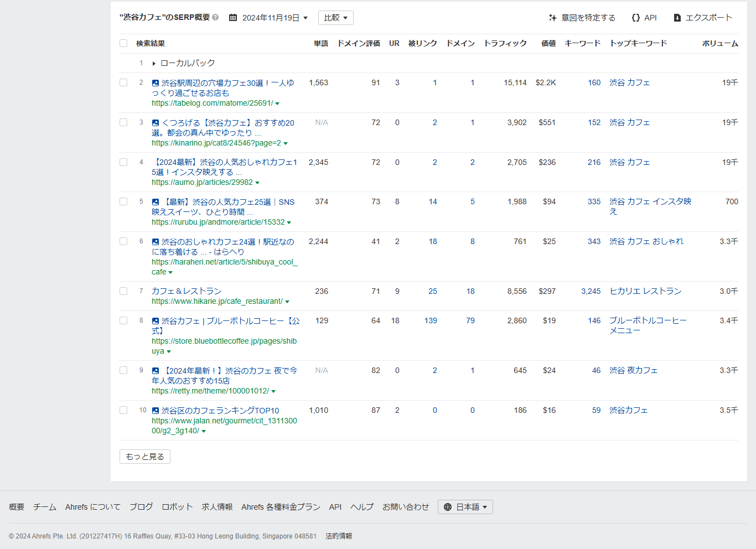
Task: Click the ドメイン評価 column header
Action: click(x=359, y=43)
